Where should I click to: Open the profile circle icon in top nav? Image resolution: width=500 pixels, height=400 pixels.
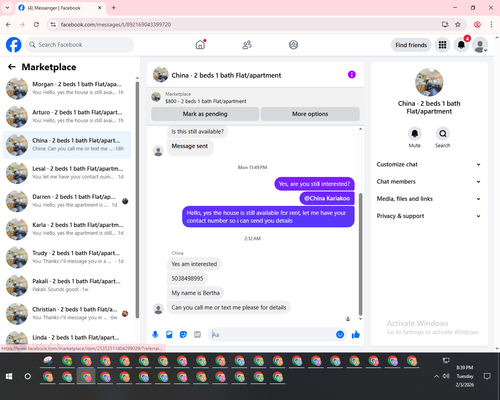pyautogui.click(x=293, y=45)
